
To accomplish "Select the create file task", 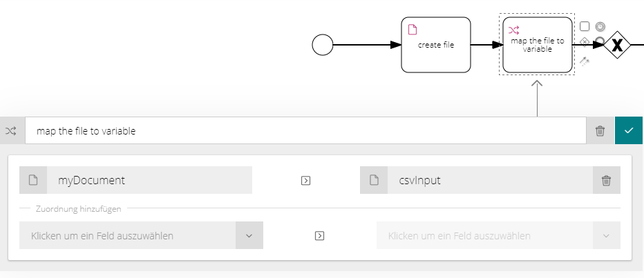I will tap(436, 45).
